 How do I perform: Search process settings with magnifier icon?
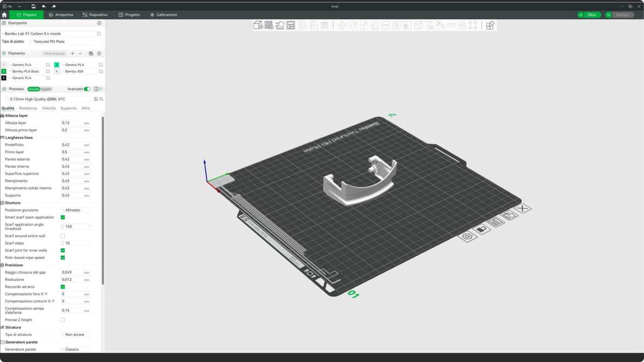click(102, 99)
